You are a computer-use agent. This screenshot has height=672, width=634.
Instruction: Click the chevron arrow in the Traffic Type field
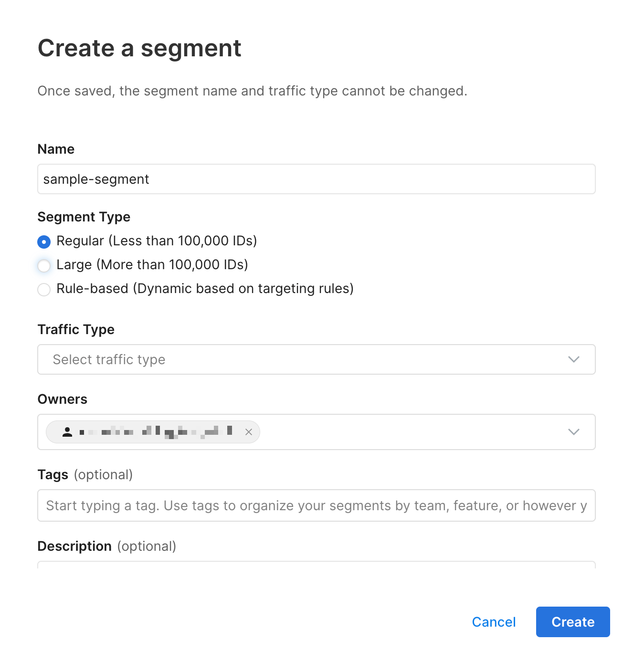[573, 359]
